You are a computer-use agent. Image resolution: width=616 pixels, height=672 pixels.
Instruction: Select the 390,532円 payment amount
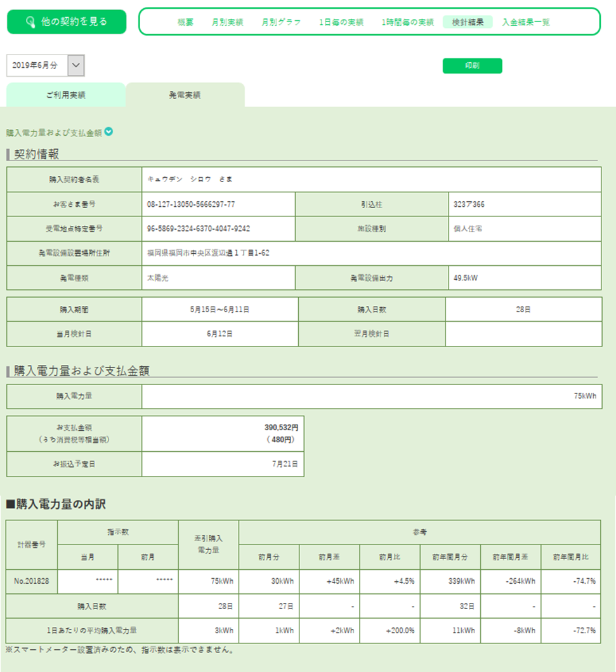(282, 428)
